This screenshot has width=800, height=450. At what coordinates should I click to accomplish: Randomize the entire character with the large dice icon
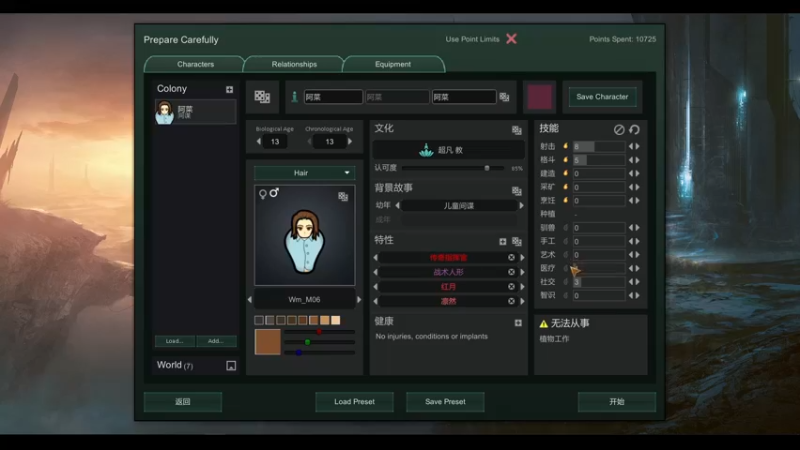point(262,96)
